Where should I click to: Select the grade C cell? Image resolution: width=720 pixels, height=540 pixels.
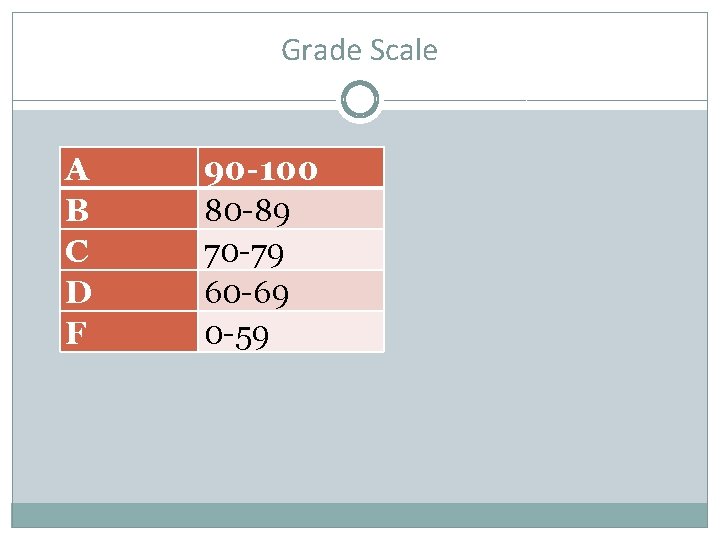[x=129, y=250]
